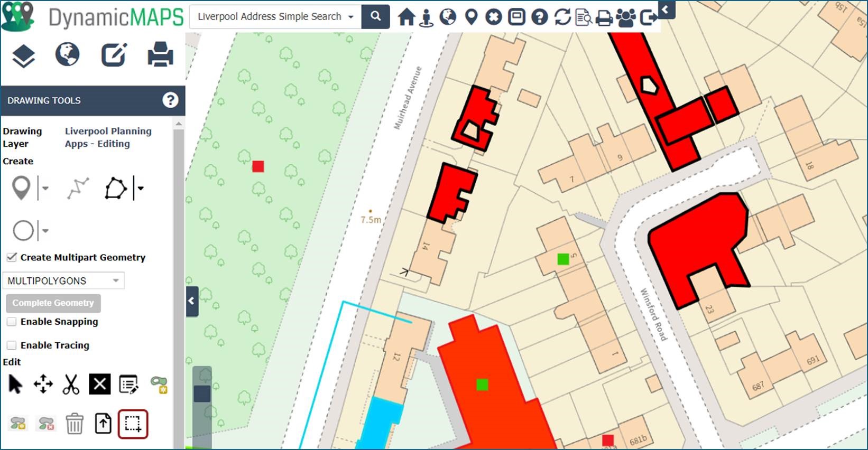Choose the move feature tool
The height and width of the screenshot is (450, 868).
coord(43,384)
